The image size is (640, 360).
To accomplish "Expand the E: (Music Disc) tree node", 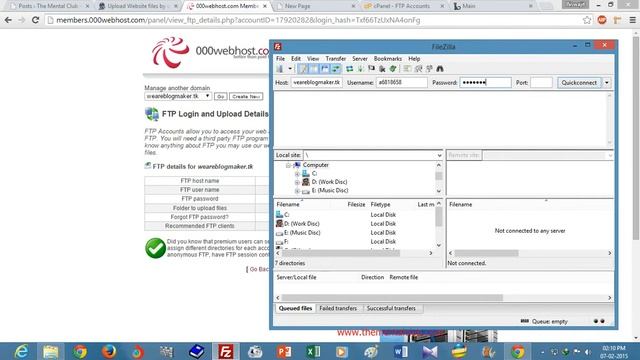I will click(297, 191).
